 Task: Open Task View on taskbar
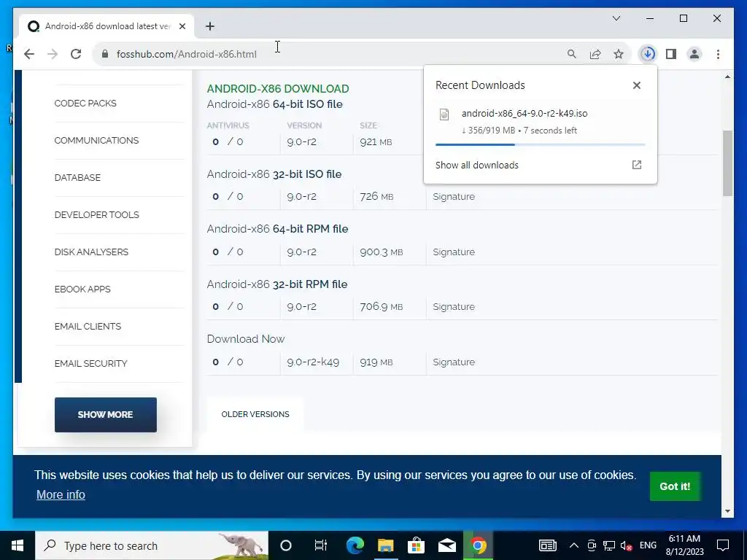(x=321, y=545)
